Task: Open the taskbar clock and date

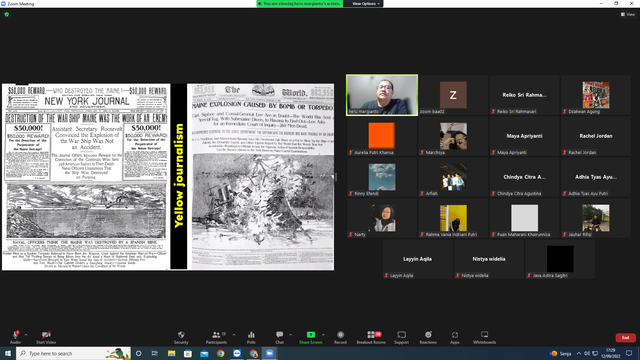Action: (x=611, y=353)
